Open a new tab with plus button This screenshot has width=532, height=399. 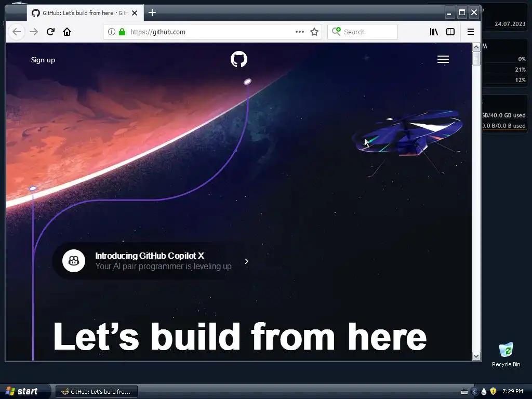tap(152, 12)
